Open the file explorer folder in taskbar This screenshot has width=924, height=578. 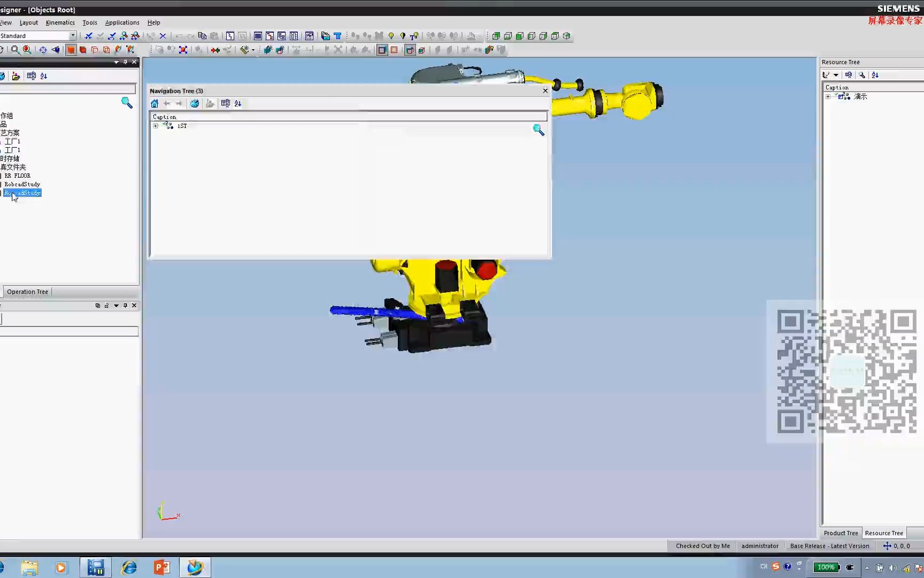[30, 567]
